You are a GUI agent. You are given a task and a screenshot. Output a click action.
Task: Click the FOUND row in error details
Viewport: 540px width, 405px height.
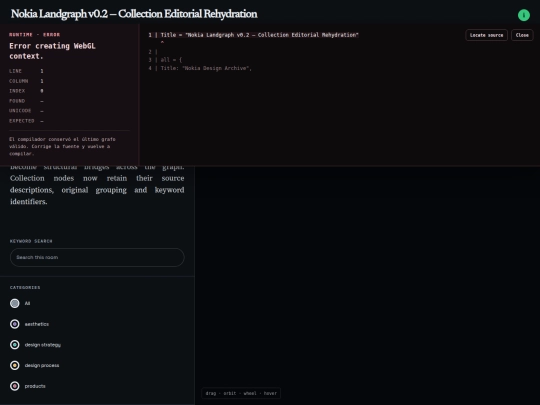coord(26,101)
